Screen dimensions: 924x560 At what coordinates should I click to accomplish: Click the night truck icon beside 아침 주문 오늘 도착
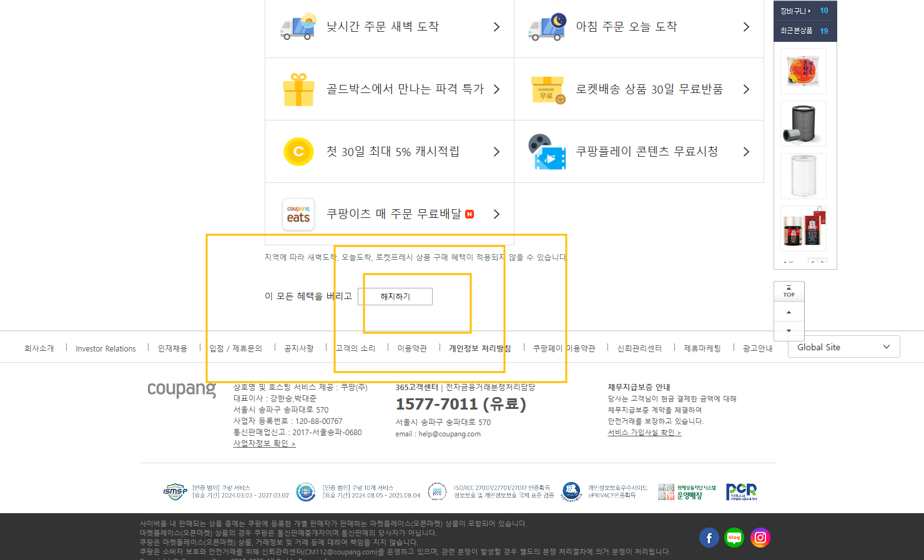[x=548, y=27]
